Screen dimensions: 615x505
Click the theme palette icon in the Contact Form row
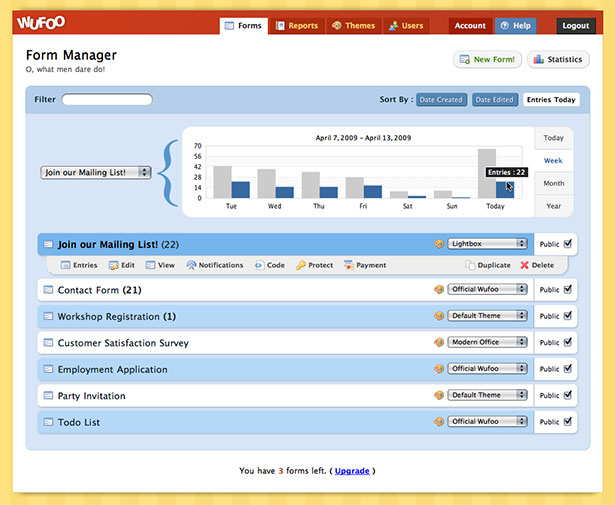point(439,289)
